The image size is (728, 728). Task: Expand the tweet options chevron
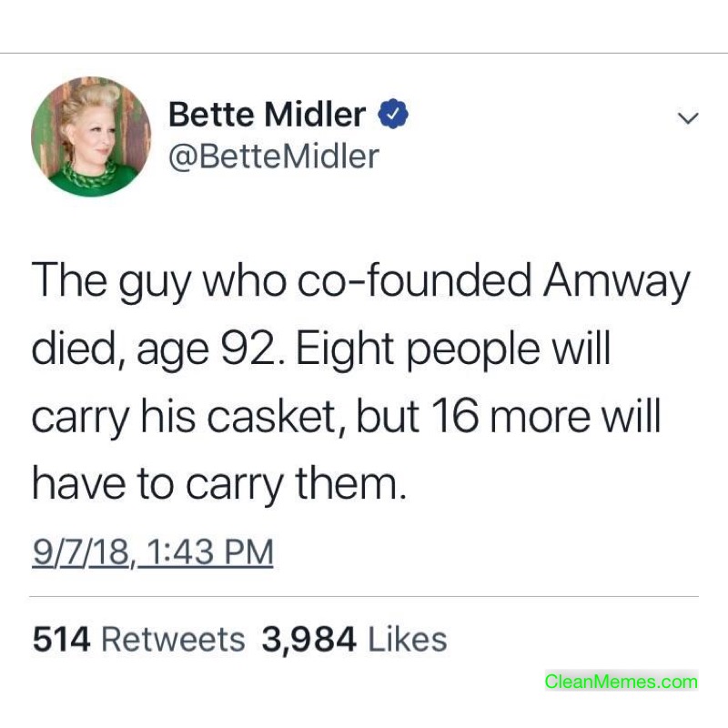(689, 118)
